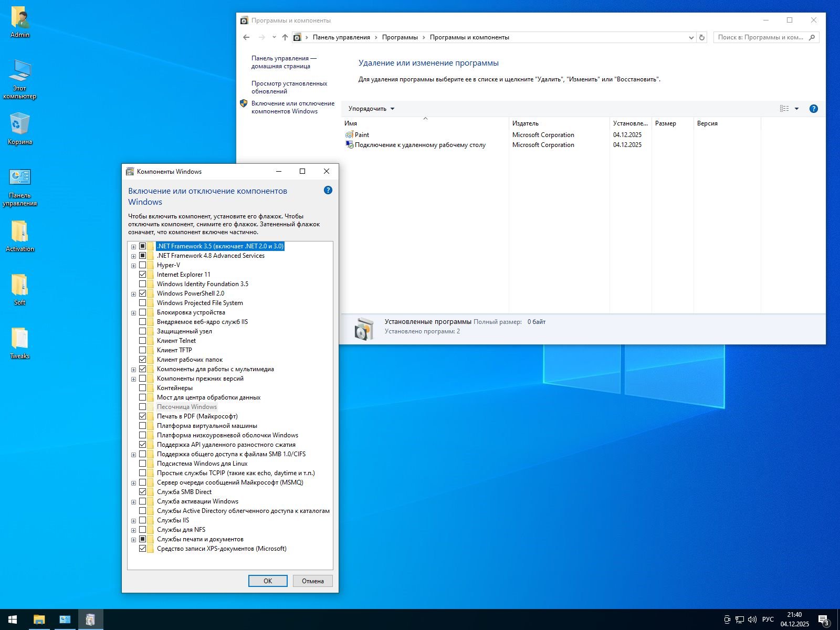Go up one level with the up arrow
The width and height of the screenshot is (840, 630).
pyautogui.click(x=285, y=37)
